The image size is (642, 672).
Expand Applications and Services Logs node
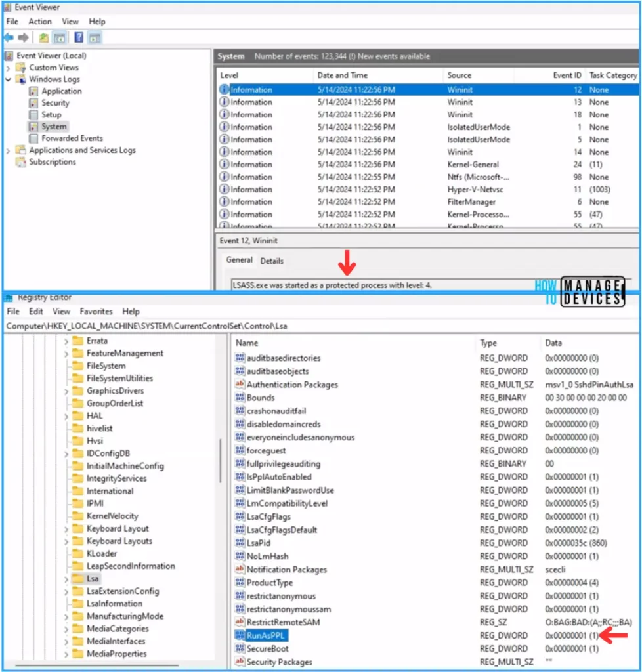coord(8,150)
